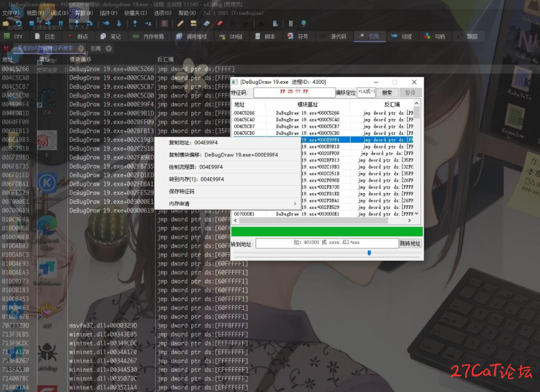This screenshot has height=392, width=540.
Task: Click the red X beside the search tabs
Action: coord(6,48)
